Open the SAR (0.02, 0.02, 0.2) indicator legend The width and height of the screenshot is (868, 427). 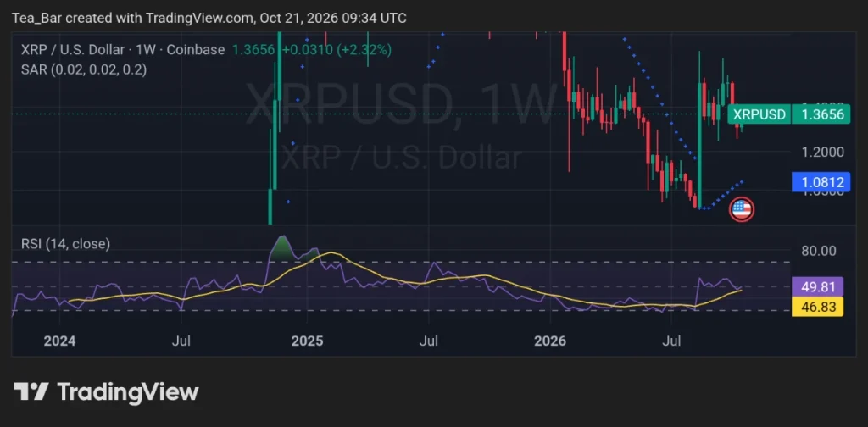[84, 69]
